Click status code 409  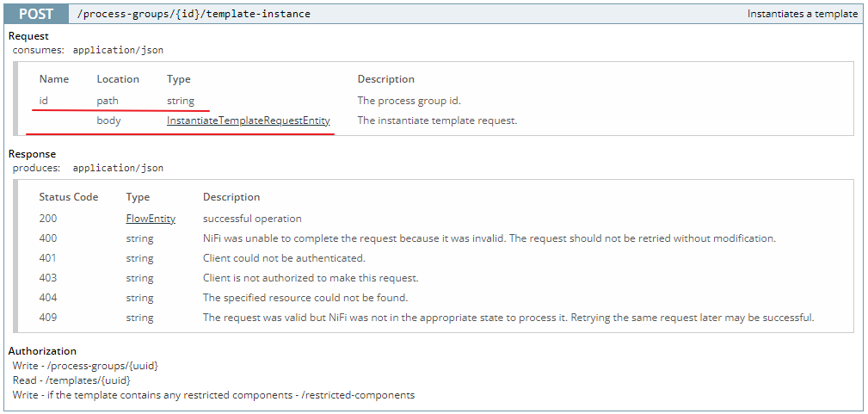[x=48, y=318]
